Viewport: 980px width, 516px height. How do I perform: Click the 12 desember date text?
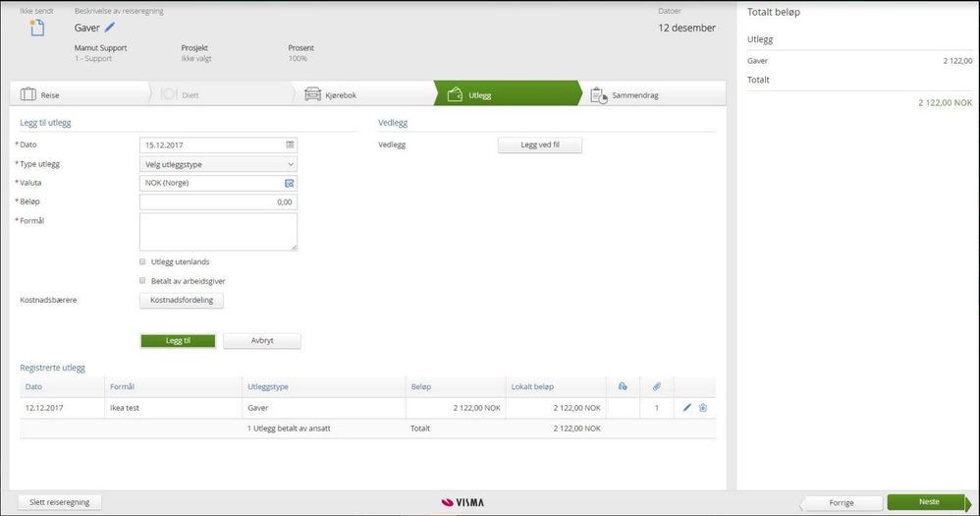686,28
